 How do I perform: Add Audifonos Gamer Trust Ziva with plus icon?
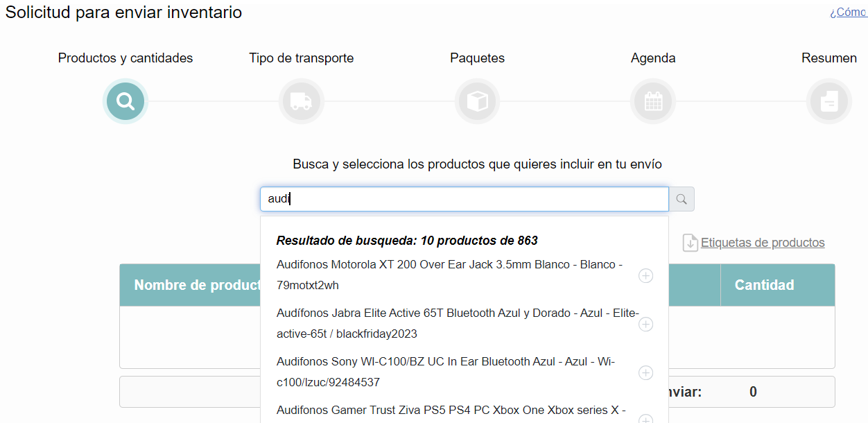point(645,418)
